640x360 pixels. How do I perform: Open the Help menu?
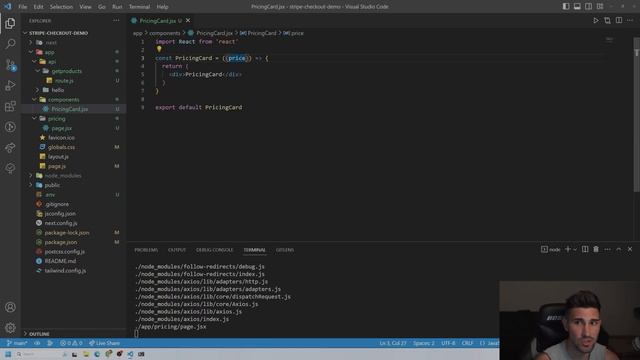162,7
